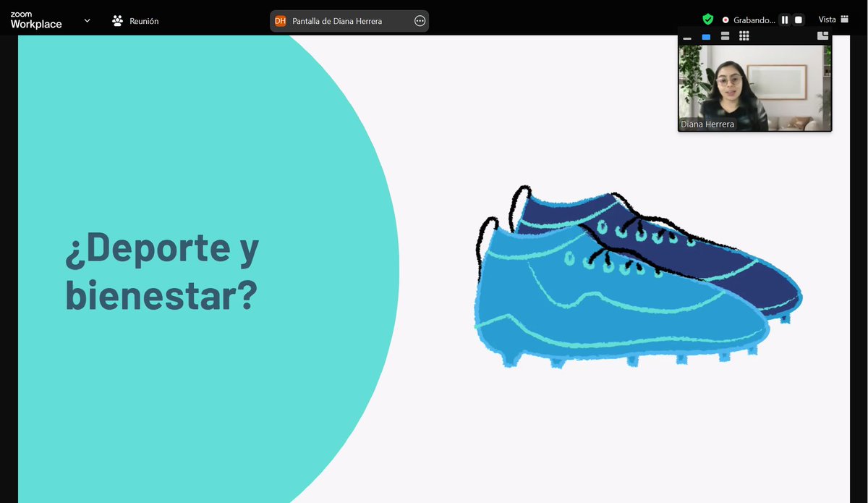Click the green encryption shield icon
This screenshot has height=503, width=868.
pos(708,20)
